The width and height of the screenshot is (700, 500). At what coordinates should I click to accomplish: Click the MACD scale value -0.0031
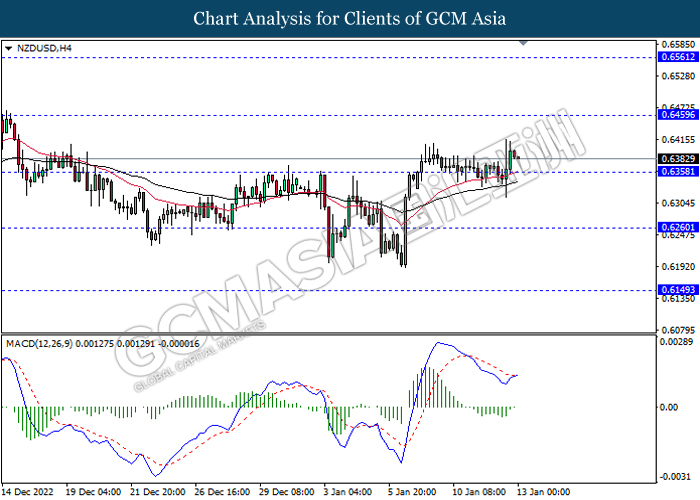tap(675, 477)
